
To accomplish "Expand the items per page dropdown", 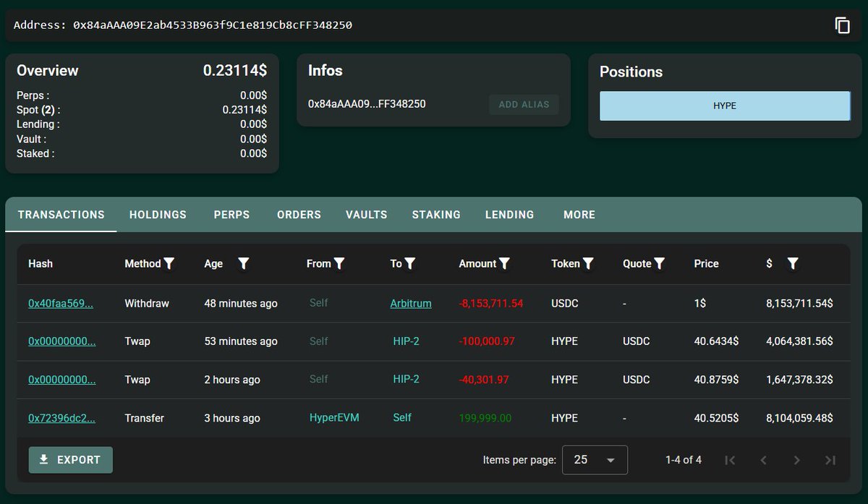I will [595, 460].
